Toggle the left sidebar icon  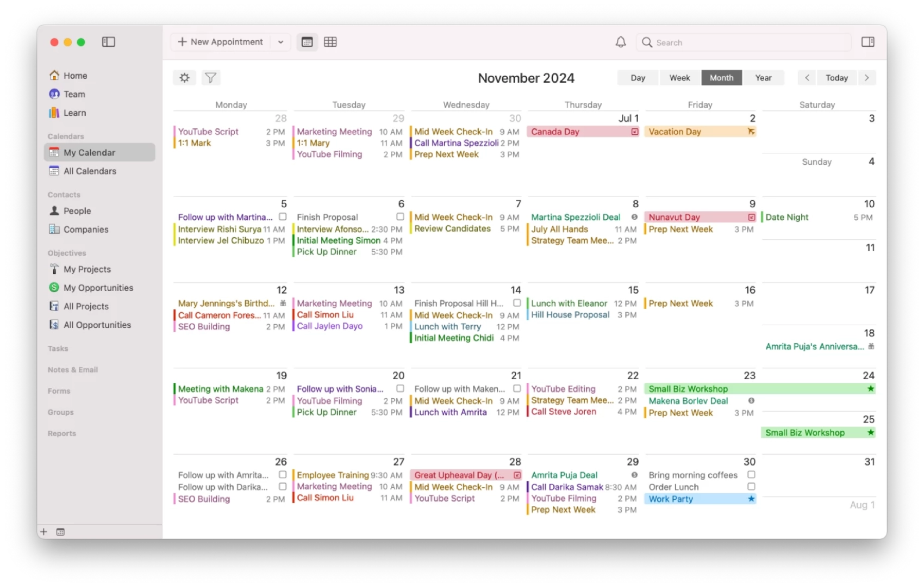click(x=109, y=42)
